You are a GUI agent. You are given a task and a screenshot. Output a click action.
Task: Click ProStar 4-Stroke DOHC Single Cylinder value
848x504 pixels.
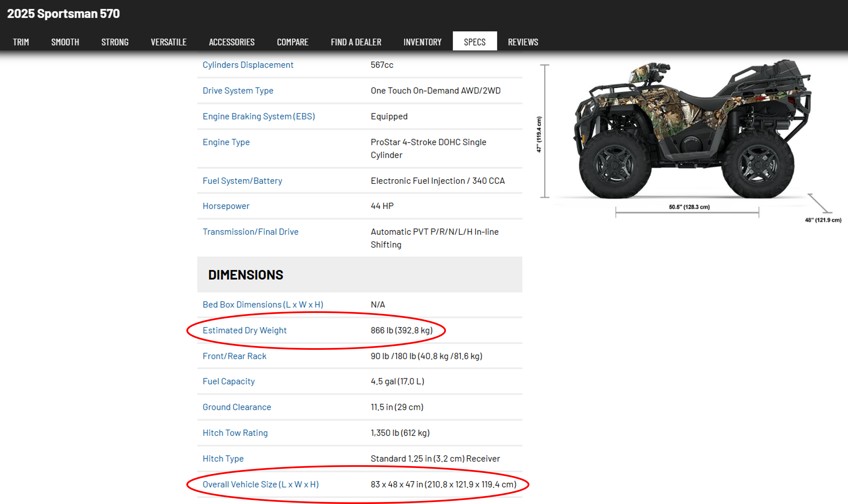click(x=429, y=149)
